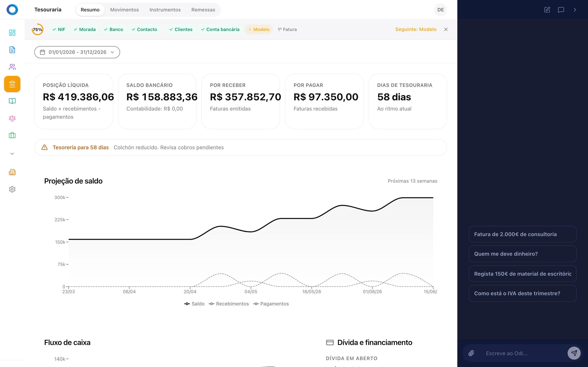Screen dimensions: 588x367
Task: Select the 'Quem me deve dinheiro?' suggestion
Action: [x=522, y=254]
